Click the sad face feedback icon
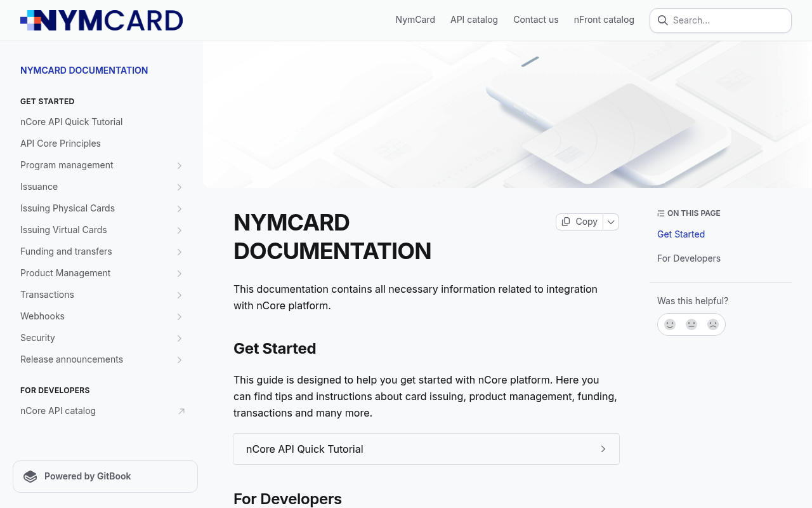 [713, 324]
